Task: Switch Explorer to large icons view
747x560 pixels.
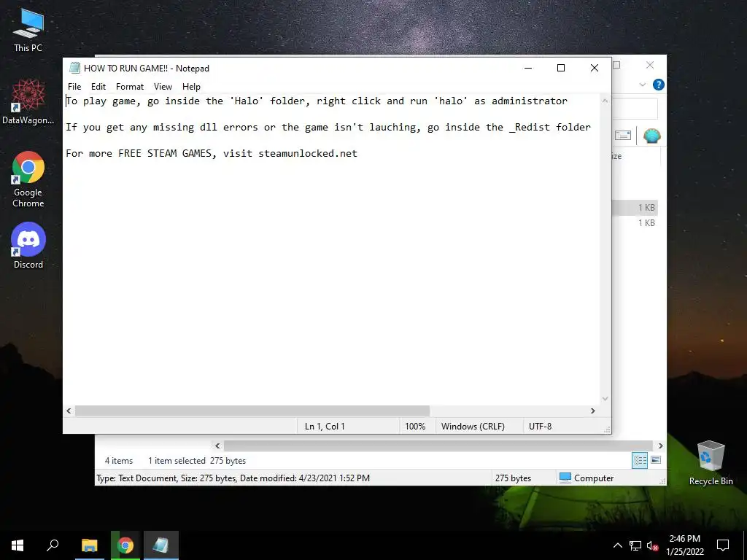Action: (656, 460)
